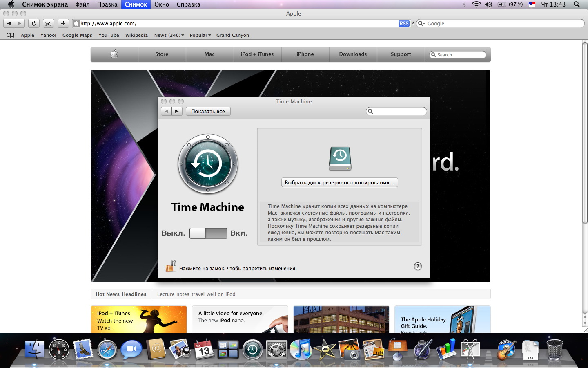The height and width of the screenshot is (368, 588).
Task: Open the Wikipedia bookmark
Action: pos(136,35)
